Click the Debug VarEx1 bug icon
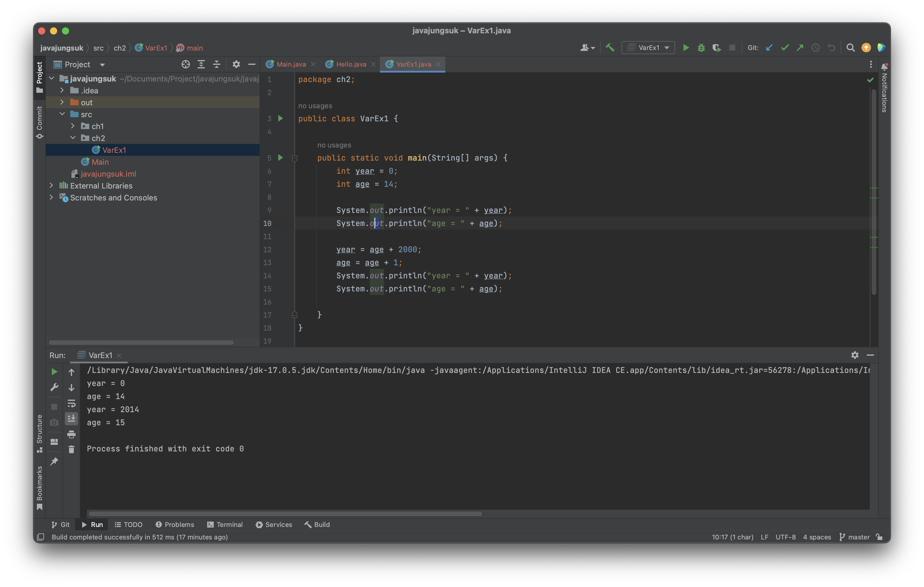The width and height of the screenshot is (924, 587). (701, 48)
